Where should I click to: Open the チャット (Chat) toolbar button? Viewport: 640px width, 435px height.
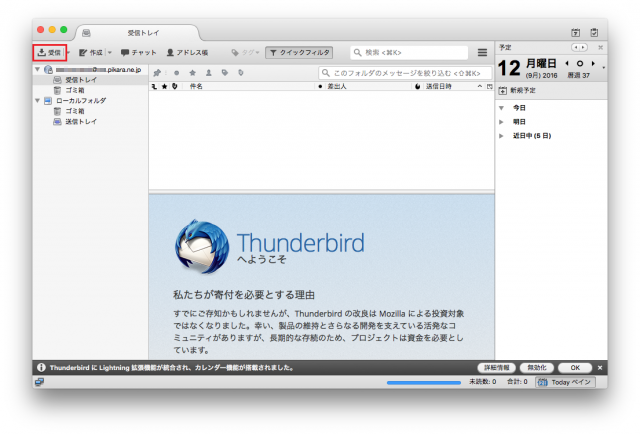[139, 53]
